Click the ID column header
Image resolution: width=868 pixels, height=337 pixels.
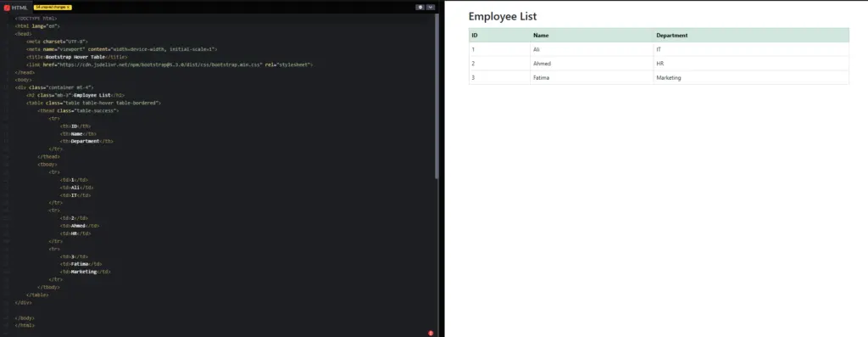point(499,35)
